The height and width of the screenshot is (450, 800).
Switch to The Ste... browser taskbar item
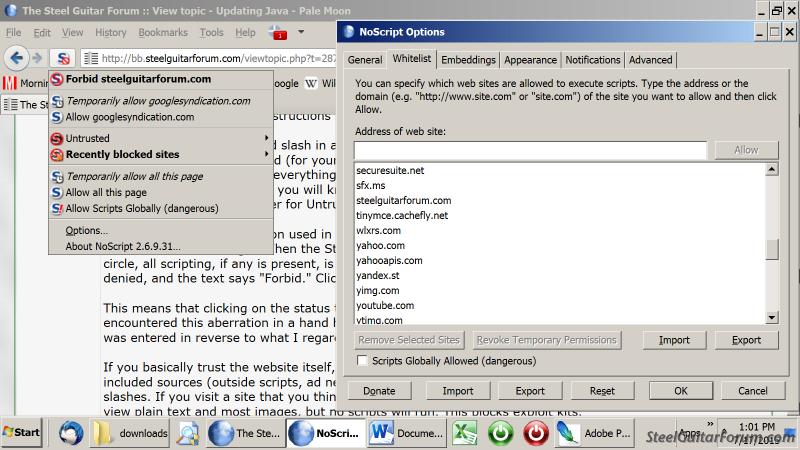245,433
